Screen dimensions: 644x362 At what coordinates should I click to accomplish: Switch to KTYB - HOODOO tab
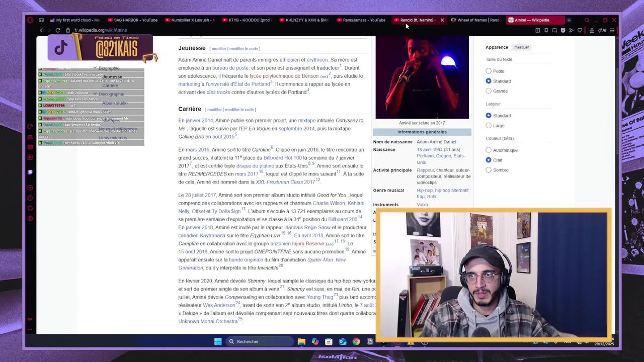[x=247, y=20]
